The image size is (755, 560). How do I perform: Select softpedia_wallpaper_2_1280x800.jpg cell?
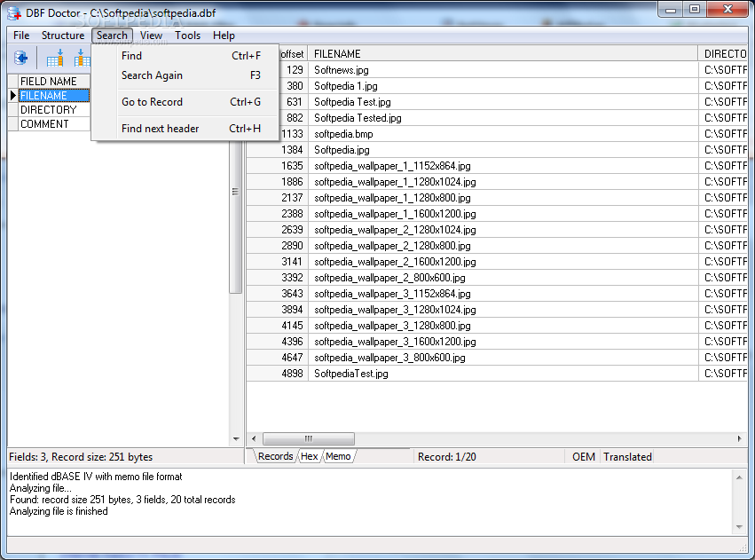tap(503, 246)
